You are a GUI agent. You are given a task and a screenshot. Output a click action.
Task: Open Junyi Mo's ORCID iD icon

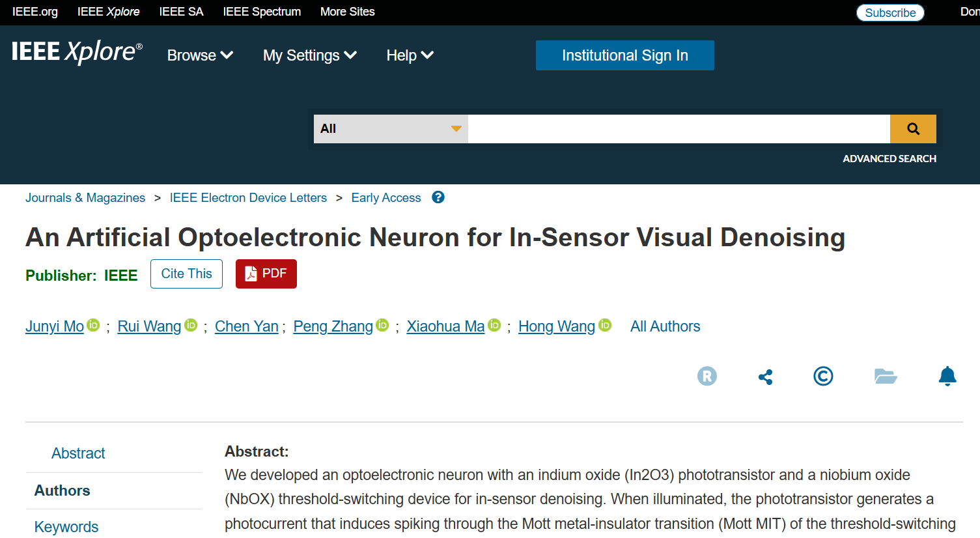pyautogui.click(x=94, y=325)
